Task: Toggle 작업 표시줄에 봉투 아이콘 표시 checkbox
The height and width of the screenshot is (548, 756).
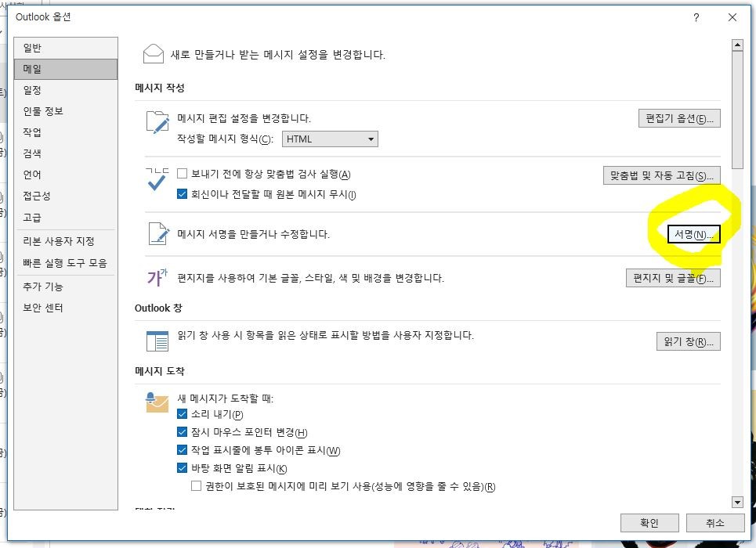Action: 183,449
